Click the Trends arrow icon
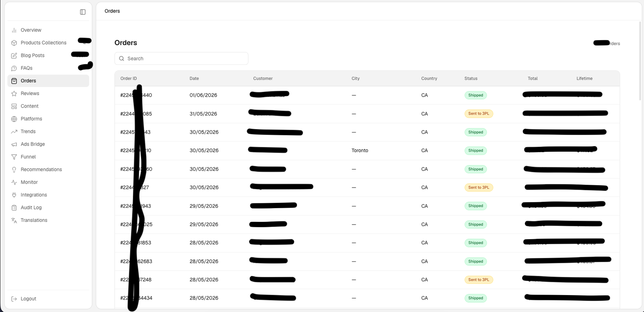The image size is (644, 312). tap(14, 132)
